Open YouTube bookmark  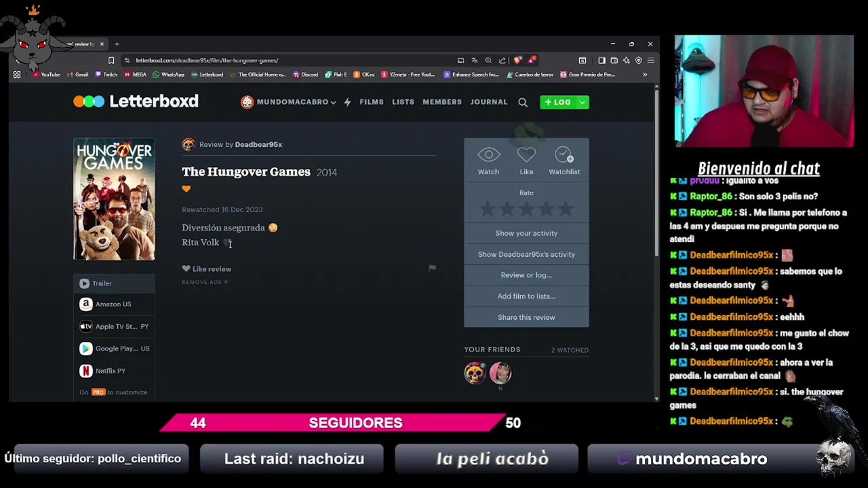46,75
